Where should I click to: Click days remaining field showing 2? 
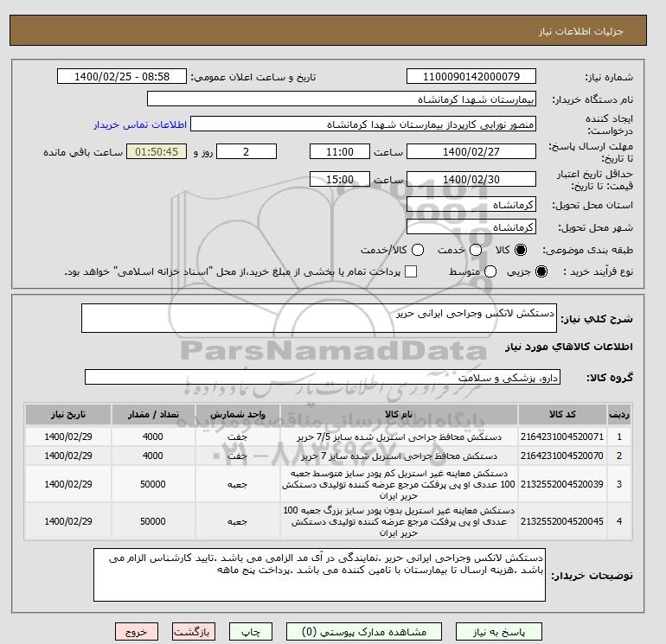point(247,151)
